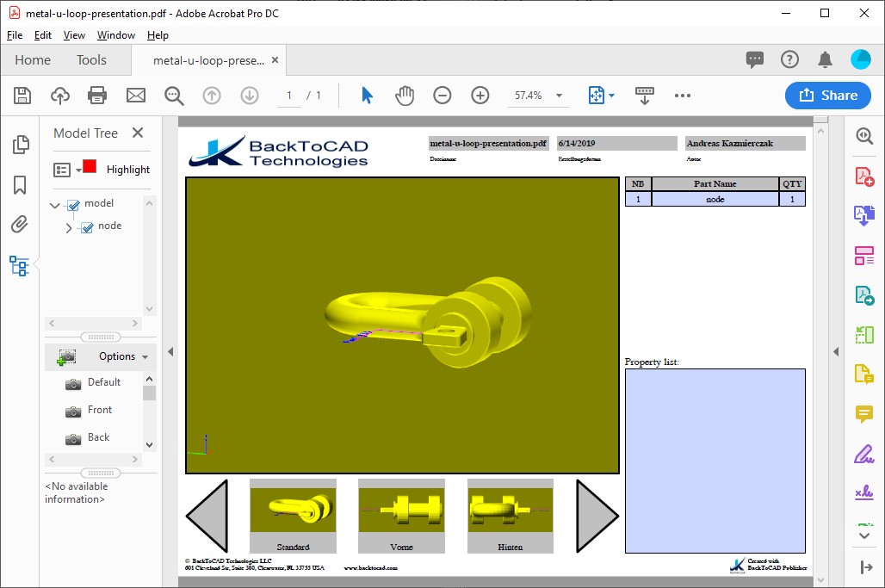Collapse the left navigation pane arrow
The width and height of the screenshot is (885, 588).
[170, 351]
